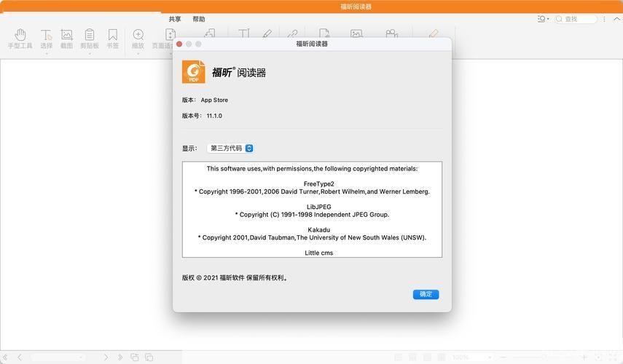This screenshot has width=623, height=364.
Task: Click the Fit Page toolbar icon
Action: (170, 35)
